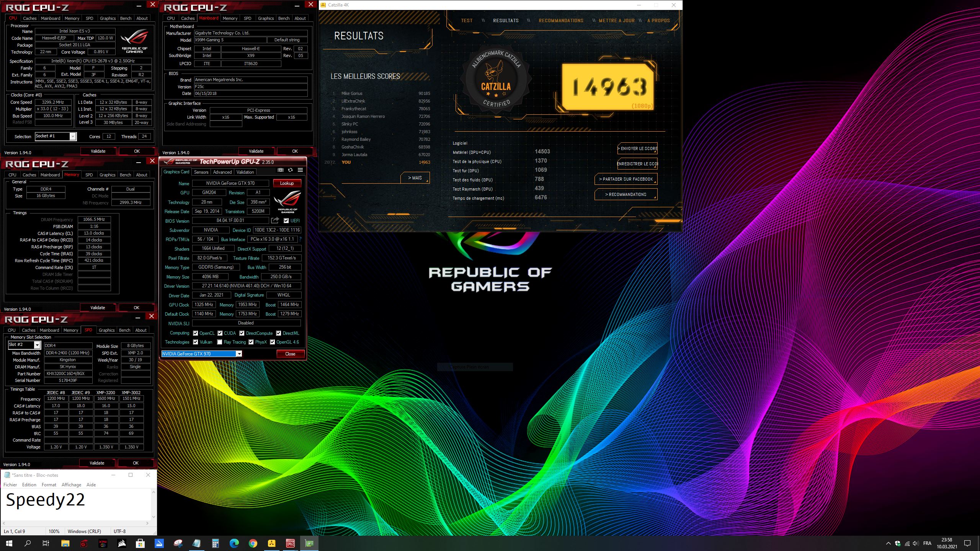
Task: Open Microsoft Store from the taskbar
Action: 140,543
